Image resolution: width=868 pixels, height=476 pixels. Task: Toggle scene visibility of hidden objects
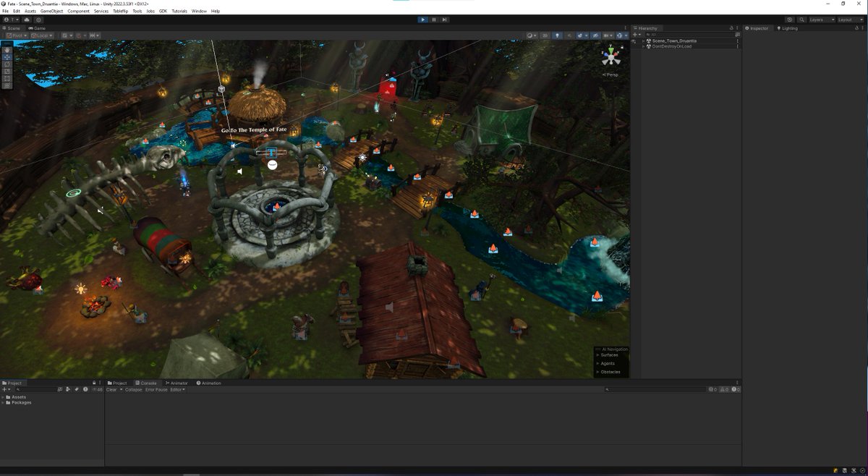pyautogui.click(x=595, y=35)
